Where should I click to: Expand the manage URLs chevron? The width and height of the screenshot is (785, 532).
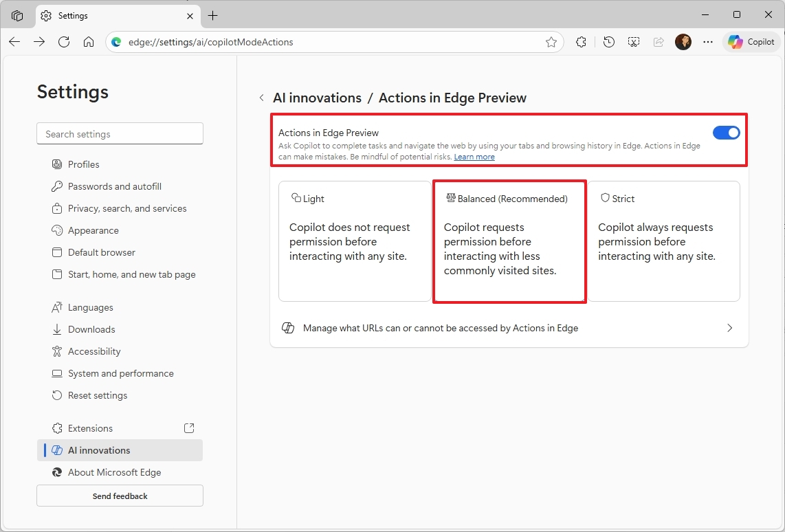[730, 328]
